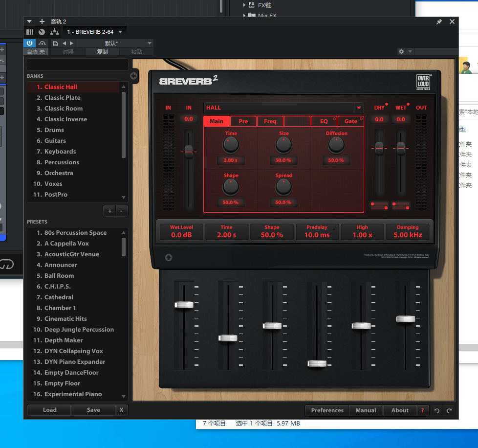The height and width of the screenshot is (448, 478).
Task: Click the macro knob icon in the header
Action: click(x=42, y=32)
